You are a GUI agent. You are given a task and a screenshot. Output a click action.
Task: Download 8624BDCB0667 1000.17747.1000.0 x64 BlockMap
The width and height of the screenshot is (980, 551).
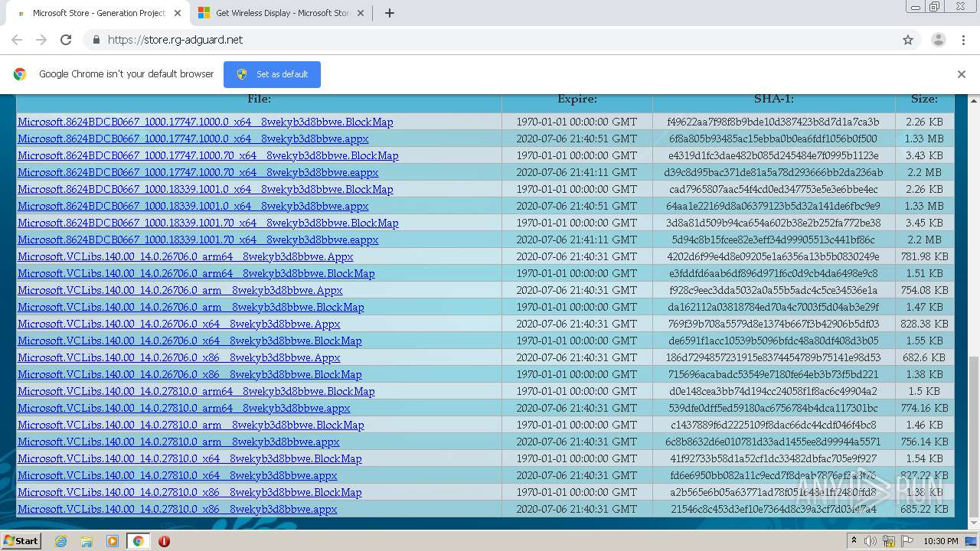tap(205, 122)
